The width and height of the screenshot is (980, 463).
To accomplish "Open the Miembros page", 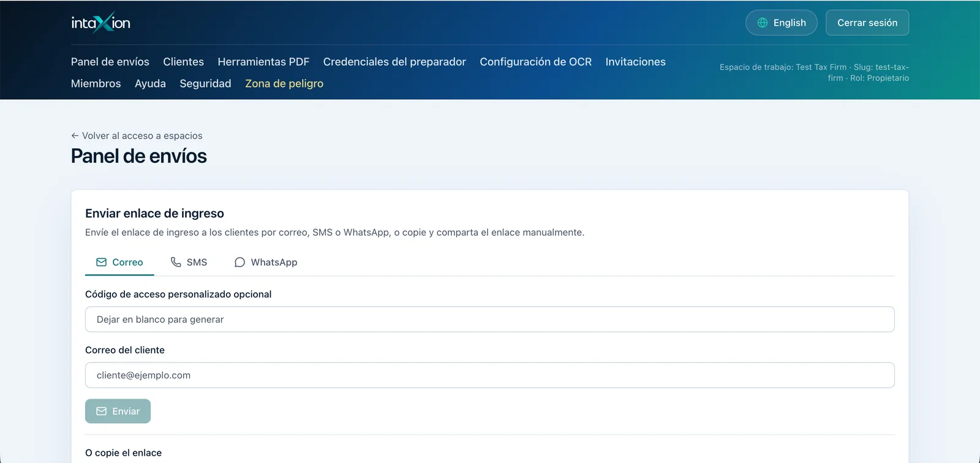I will pos(96,84).
